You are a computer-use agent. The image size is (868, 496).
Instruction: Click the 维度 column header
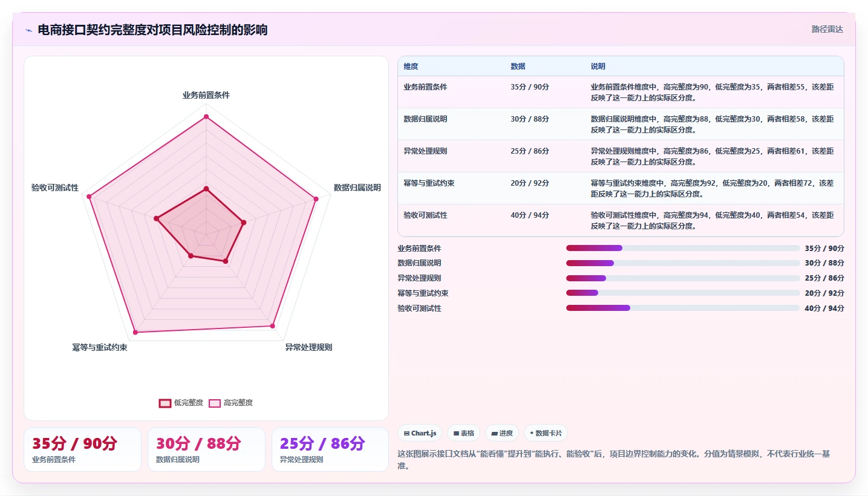click(x=411, y=67)
